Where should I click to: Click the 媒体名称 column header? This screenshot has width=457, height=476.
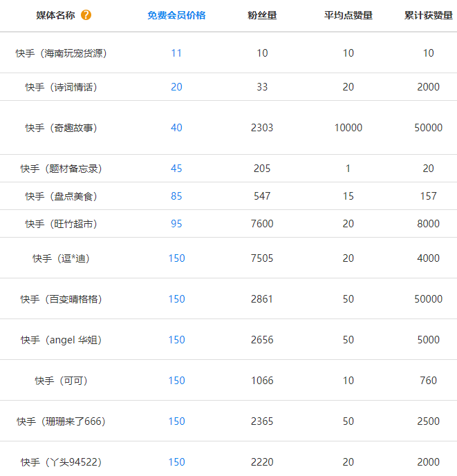(54, 15)
